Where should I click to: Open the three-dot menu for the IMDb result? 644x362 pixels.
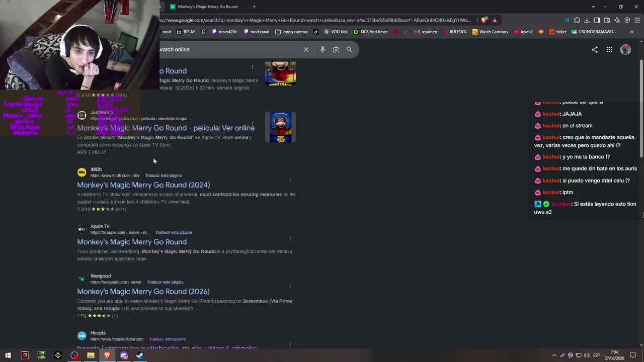coord(290,180)
